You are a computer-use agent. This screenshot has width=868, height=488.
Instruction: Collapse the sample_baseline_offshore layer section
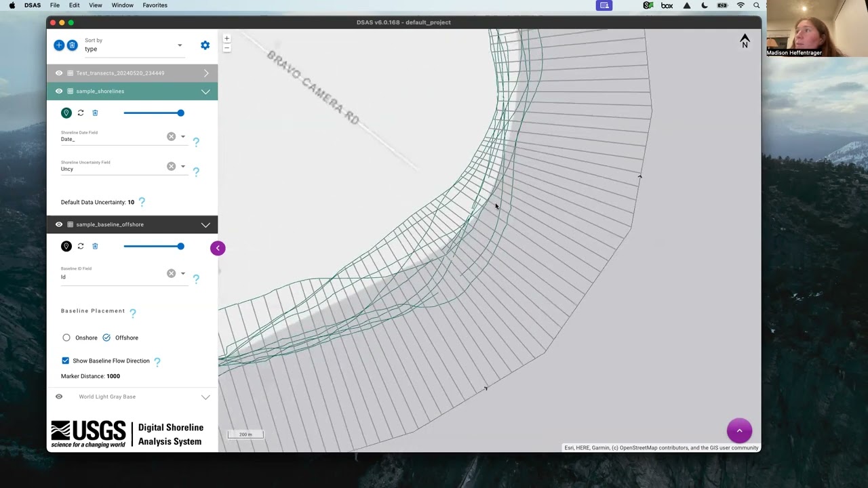click(x=205, y=224)
